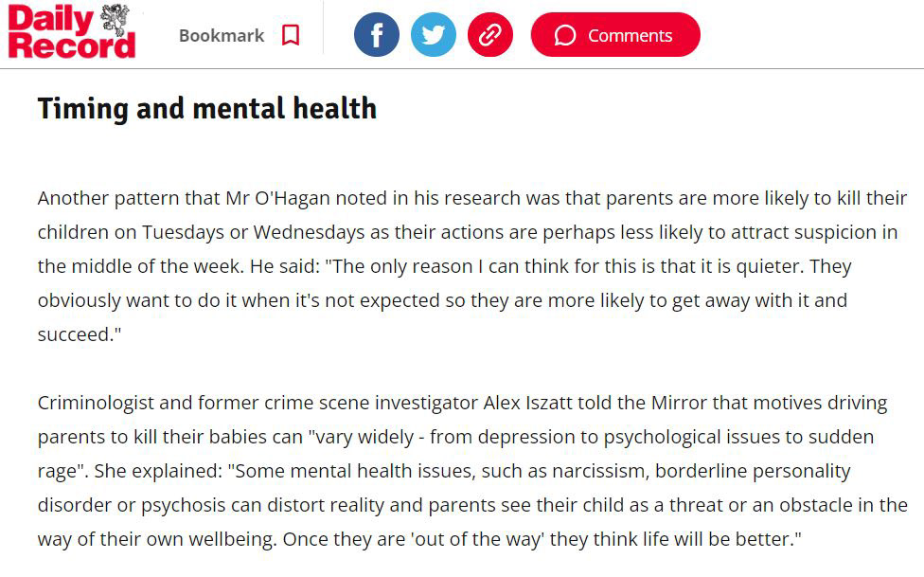This screenshot has width=924, height=577.
Task: Select the blue Twitter bird glyph
Action: pos(433,34)
